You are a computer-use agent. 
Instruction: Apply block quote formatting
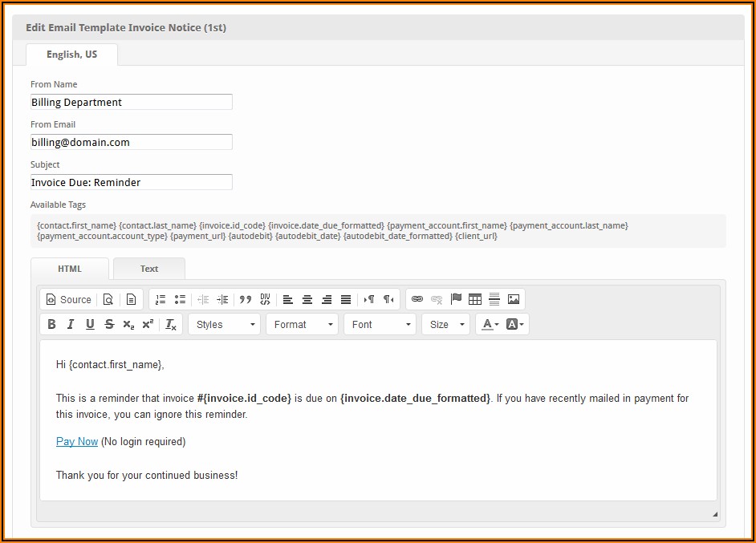click(246, 300)
